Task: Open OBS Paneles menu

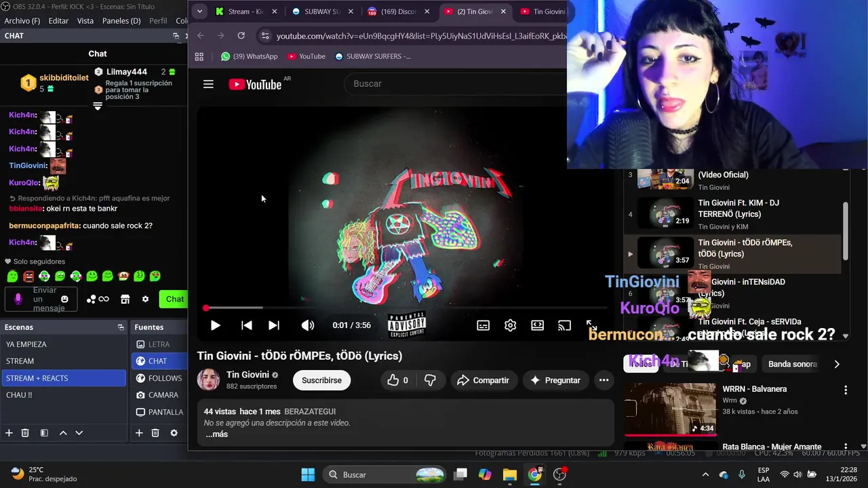Action: coord(121,21)
